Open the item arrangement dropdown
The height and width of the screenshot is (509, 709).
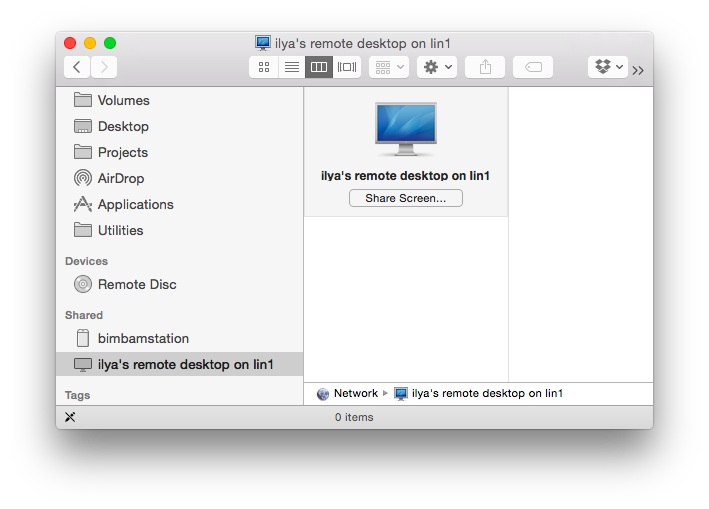389,67
